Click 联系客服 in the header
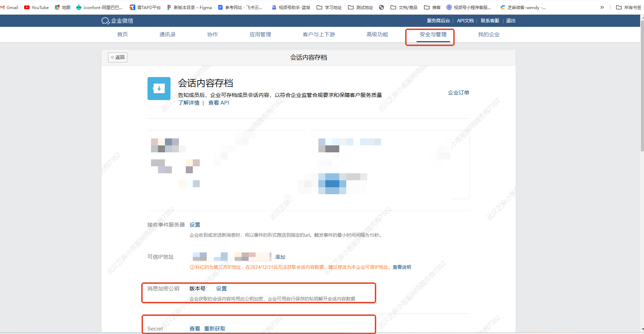This screenshot has width=644, height=334. point(490,21)
